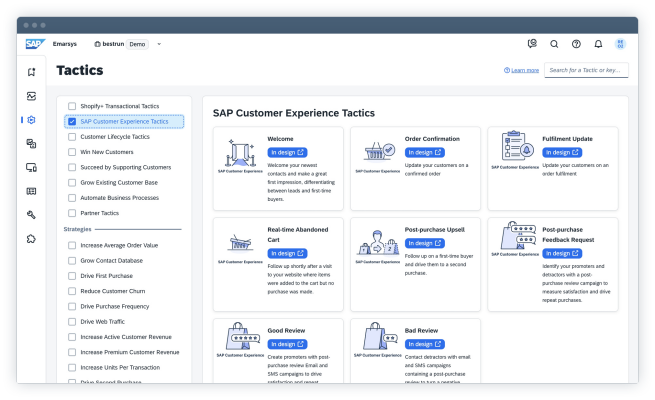Open the help question mark icon
The width and height of the screenshot is (655, 400).
pos(576,44)
